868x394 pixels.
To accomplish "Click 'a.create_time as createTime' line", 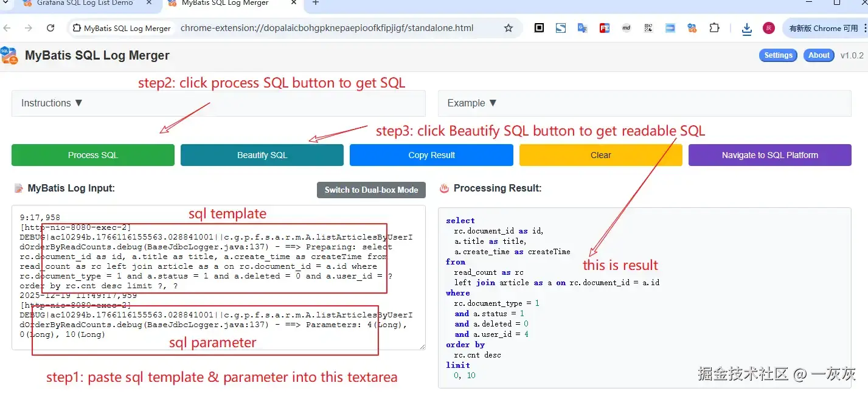I will pos(512,252).
